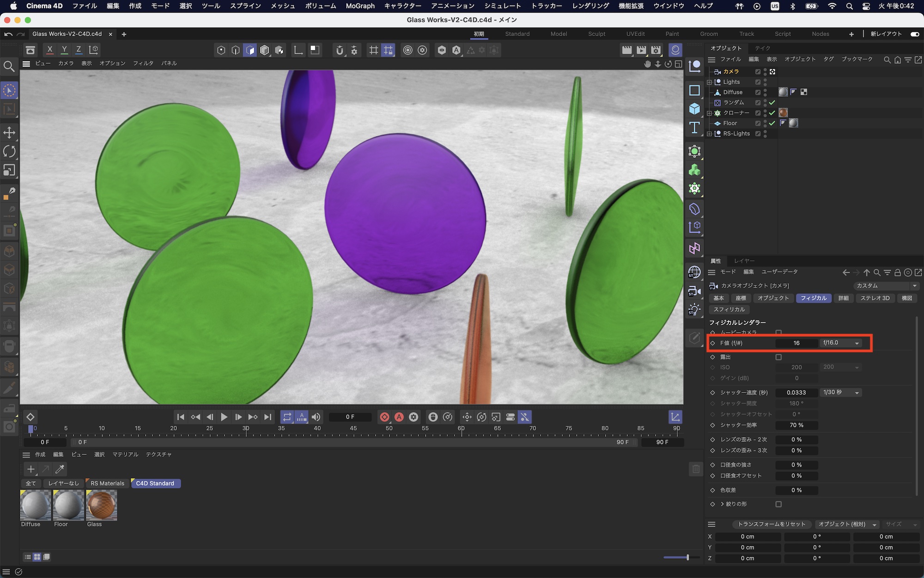
Task: Click the Render to Picture Viewer icon
Action: point(641,50)
